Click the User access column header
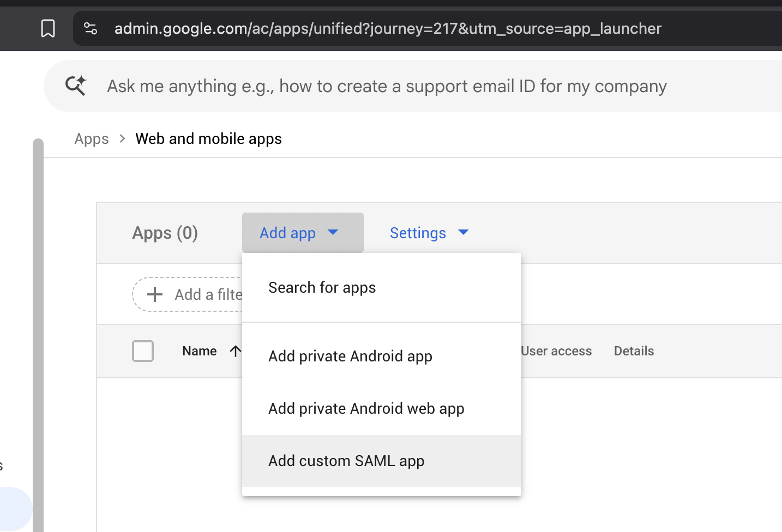This screenshot has width=782, height=532. pos(556,351)
